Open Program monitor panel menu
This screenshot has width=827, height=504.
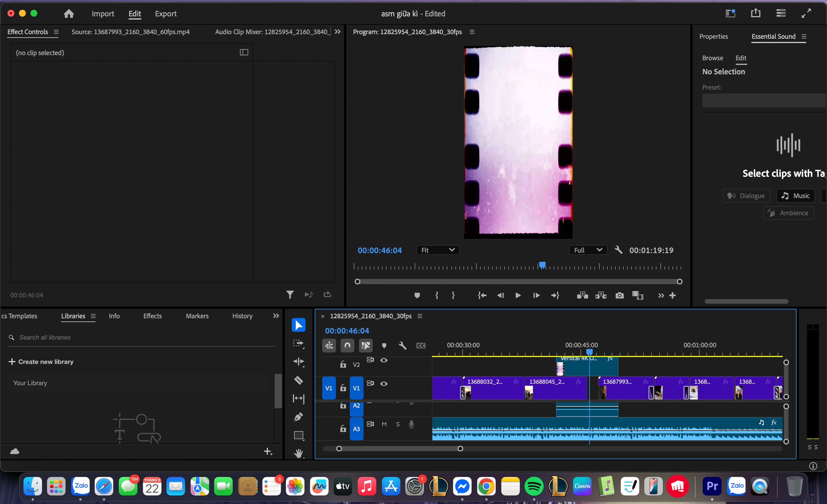(x=472, y=32)
